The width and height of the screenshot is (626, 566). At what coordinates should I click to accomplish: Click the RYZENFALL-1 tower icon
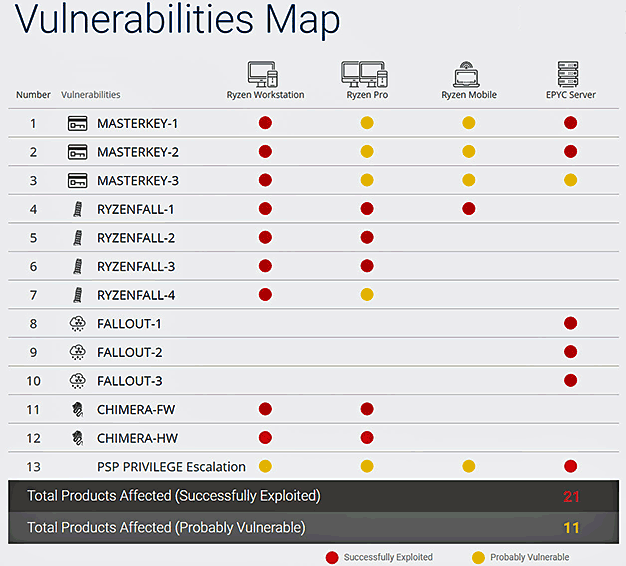point(78,209)
